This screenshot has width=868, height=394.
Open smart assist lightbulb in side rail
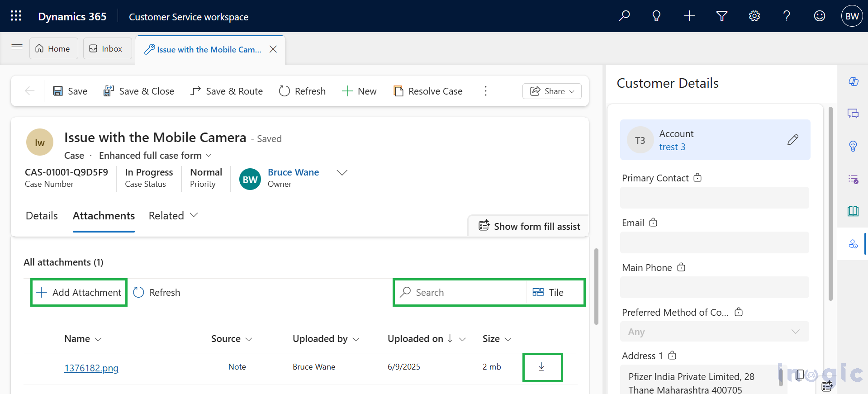(x=854, y=146)
